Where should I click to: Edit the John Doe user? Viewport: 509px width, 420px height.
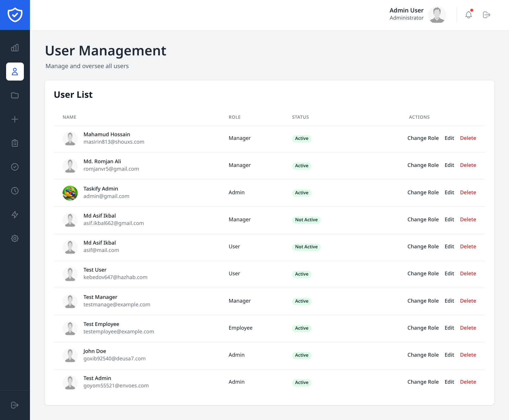449,355
